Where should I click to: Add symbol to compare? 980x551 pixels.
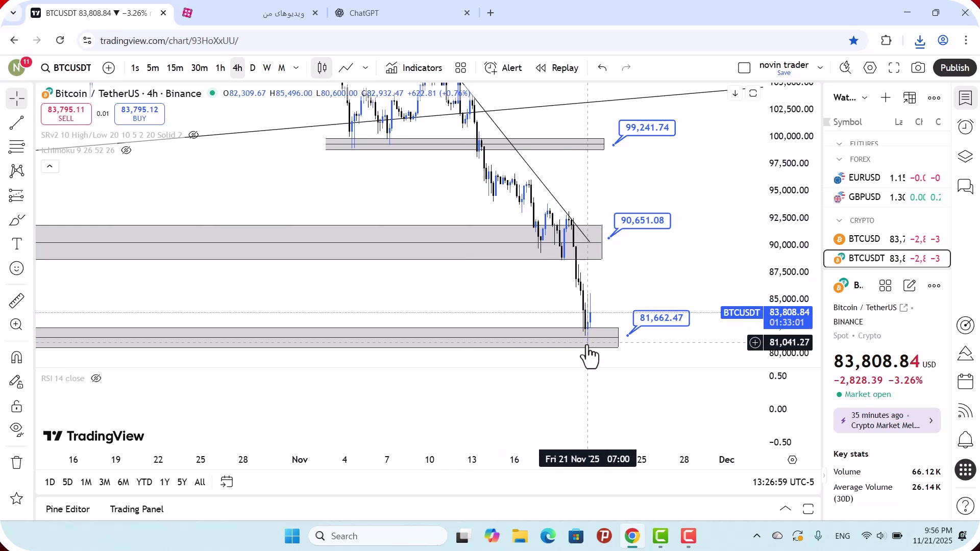point(109,68)
